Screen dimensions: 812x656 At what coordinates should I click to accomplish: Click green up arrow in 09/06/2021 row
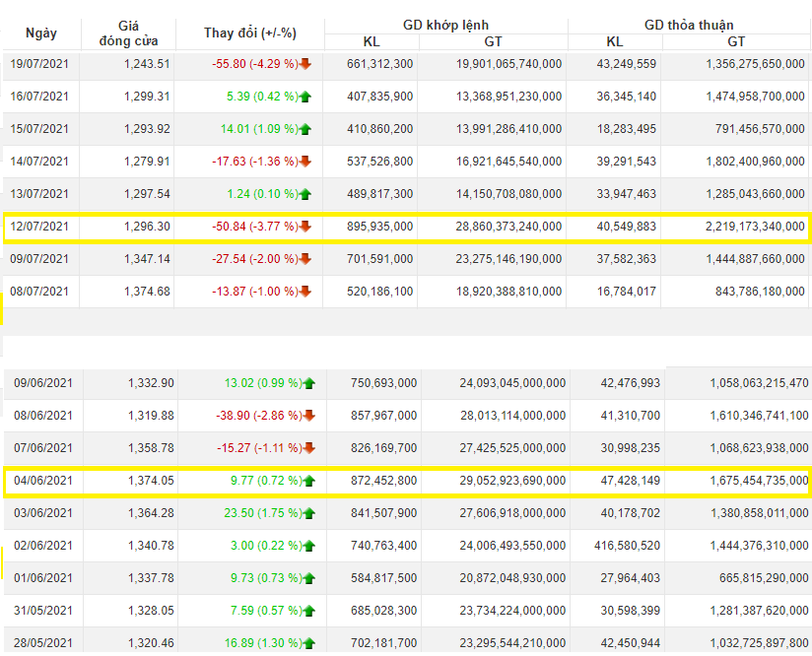(309, 384)
